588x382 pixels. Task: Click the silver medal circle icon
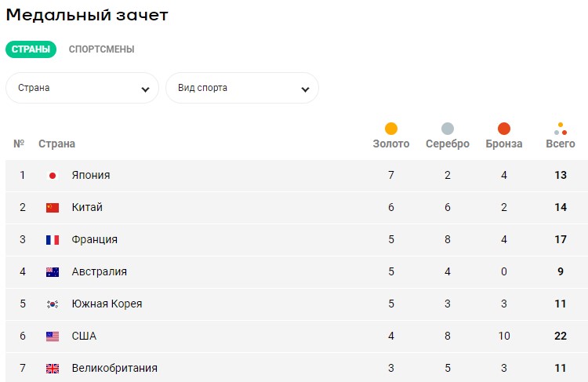click(448, 129)
